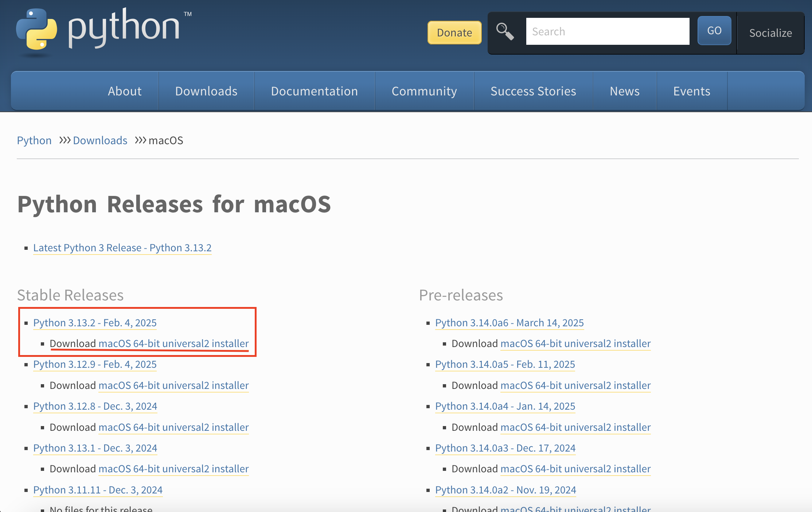Open the Python 3.11.11 - Dec. 3, 2024 release

pyautogui.click(x=98, y=490)
